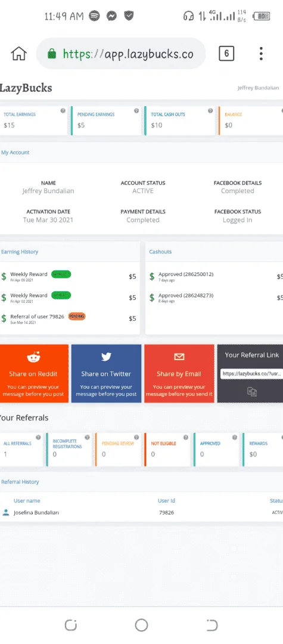Tap the shield icon in the status bar

(129, 16)
